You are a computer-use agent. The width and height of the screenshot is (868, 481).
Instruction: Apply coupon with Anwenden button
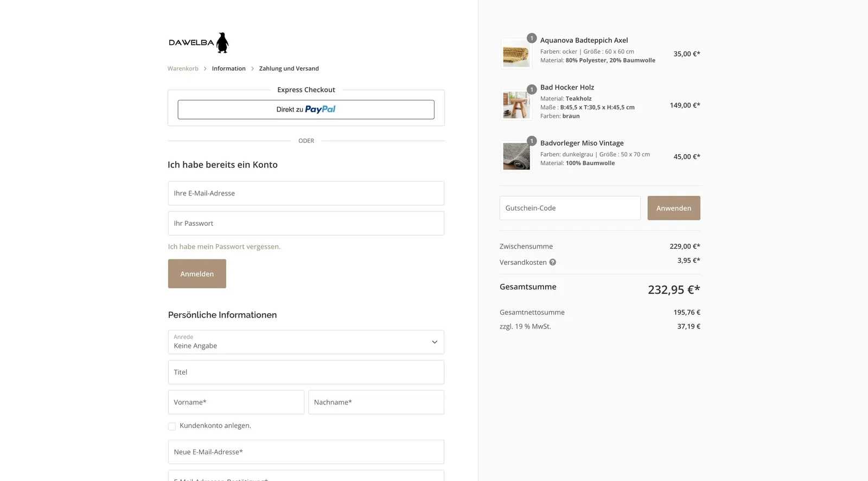pyautogui.click(x=674, y=208)
